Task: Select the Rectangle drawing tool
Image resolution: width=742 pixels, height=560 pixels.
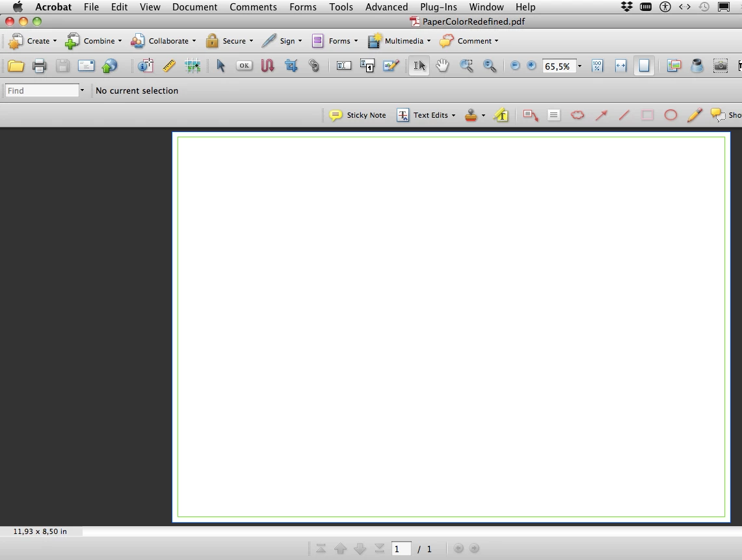Action: coord(647,115)
